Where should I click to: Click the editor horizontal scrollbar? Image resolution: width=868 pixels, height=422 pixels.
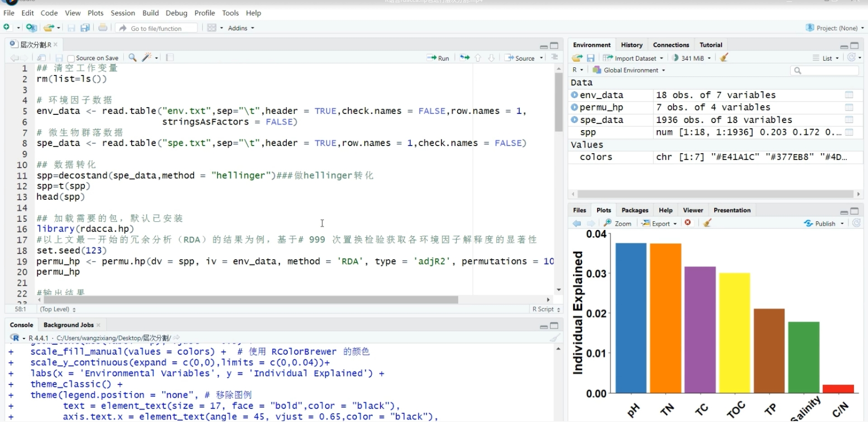(251, 300)
